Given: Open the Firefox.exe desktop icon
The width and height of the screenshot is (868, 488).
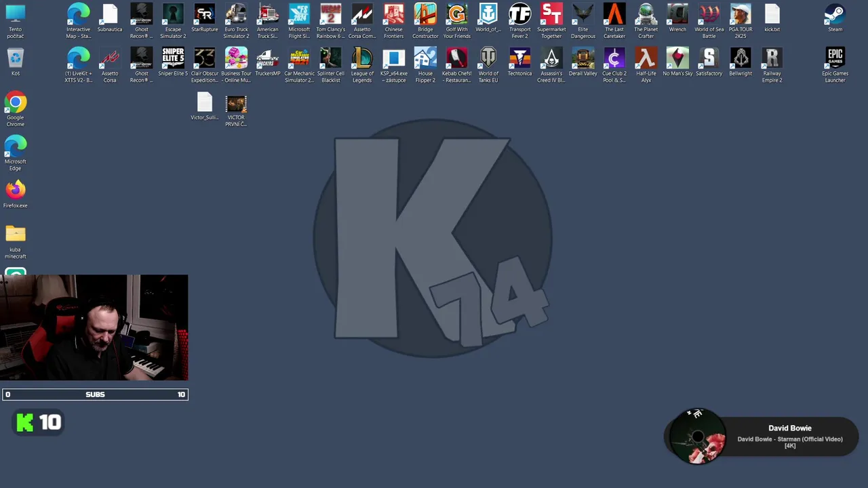Looking at the screenshot, I should tap(15, 195).
